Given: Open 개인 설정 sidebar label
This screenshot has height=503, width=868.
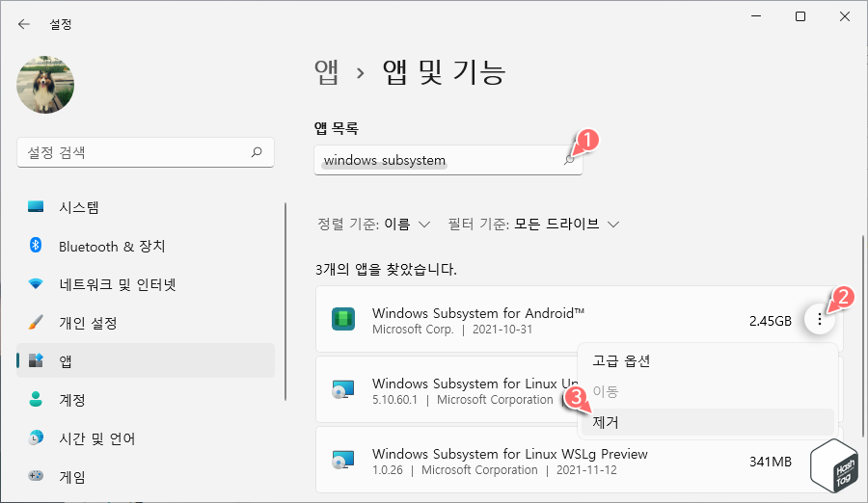Looking at the screenshot, I should [x=88, y=323].
